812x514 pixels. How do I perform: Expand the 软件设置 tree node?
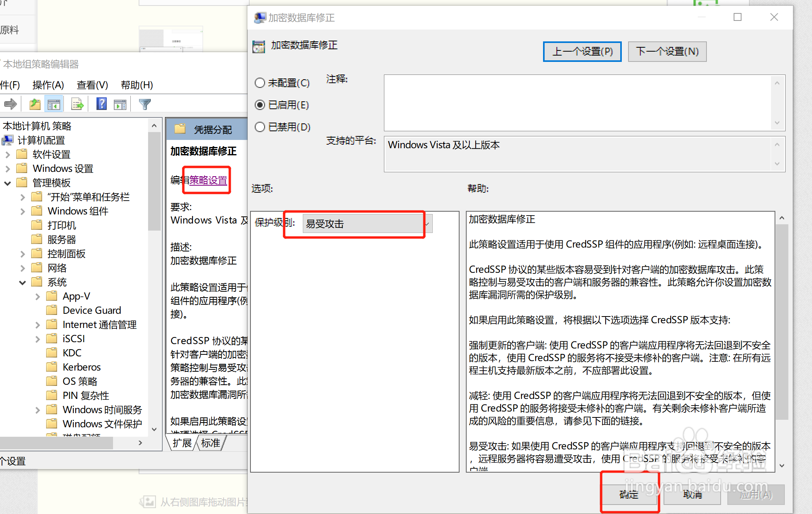(x=7, y=155)
